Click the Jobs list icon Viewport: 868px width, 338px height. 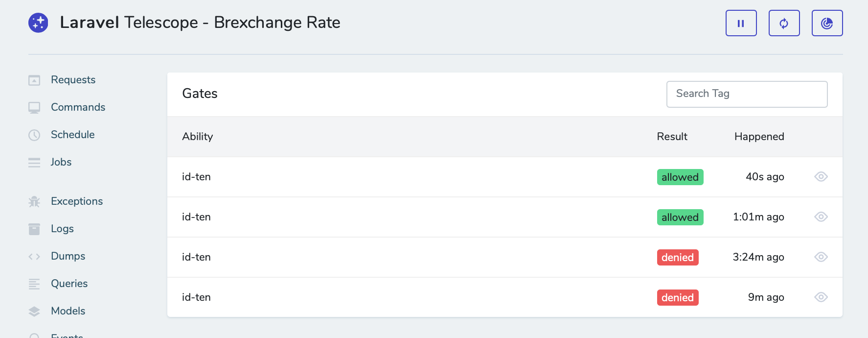[x=34, y=163]
